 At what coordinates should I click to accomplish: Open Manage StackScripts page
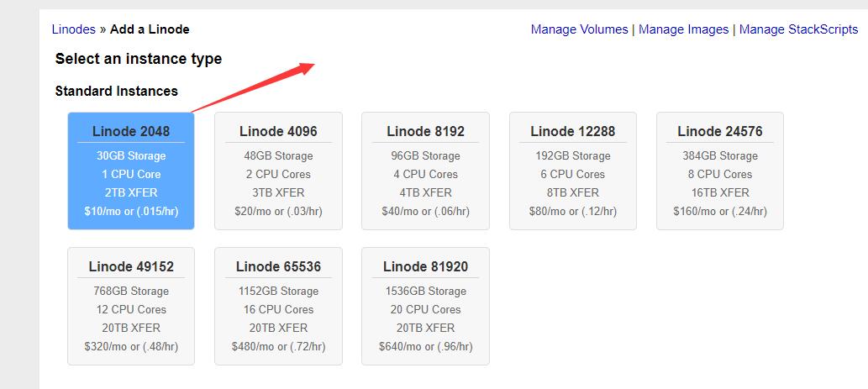point(798,29)
